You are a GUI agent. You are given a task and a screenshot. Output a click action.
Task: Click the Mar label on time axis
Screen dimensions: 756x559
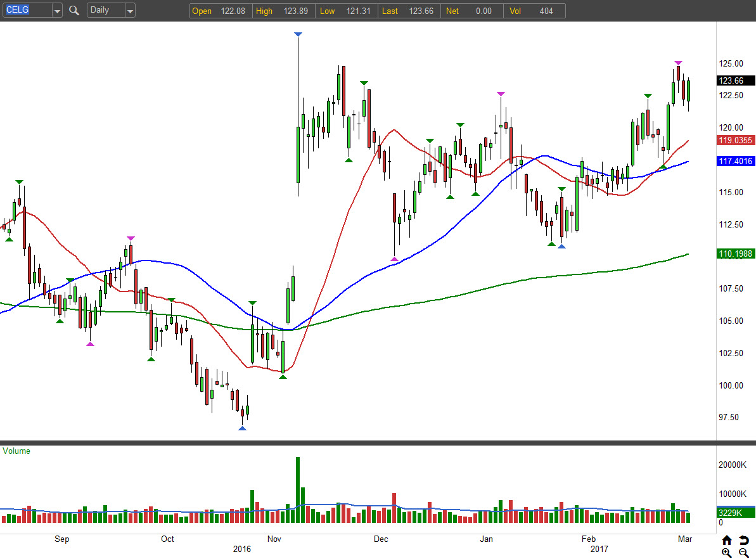pos(684,539)
